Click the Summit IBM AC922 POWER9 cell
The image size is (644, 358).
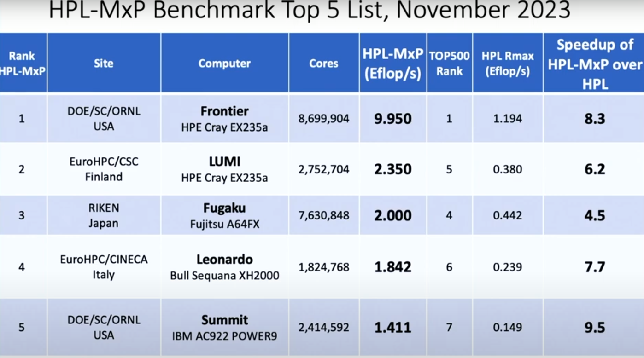point(224,327)
